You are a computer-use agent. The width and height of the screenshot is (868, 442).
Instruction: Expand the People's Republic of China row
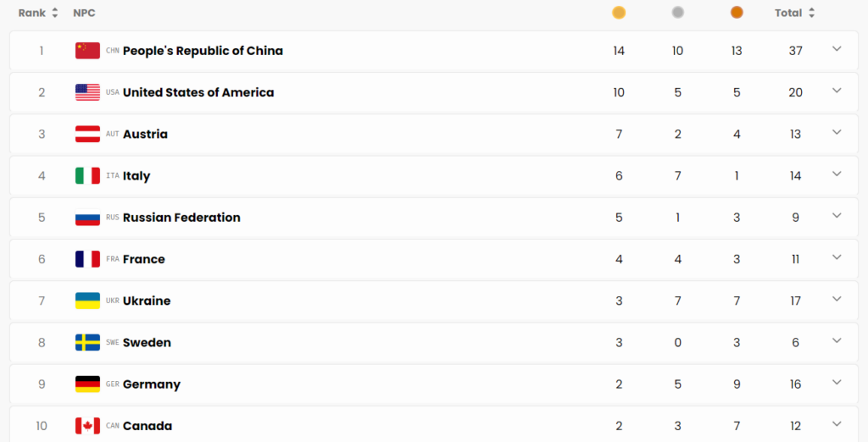(837, 49)
